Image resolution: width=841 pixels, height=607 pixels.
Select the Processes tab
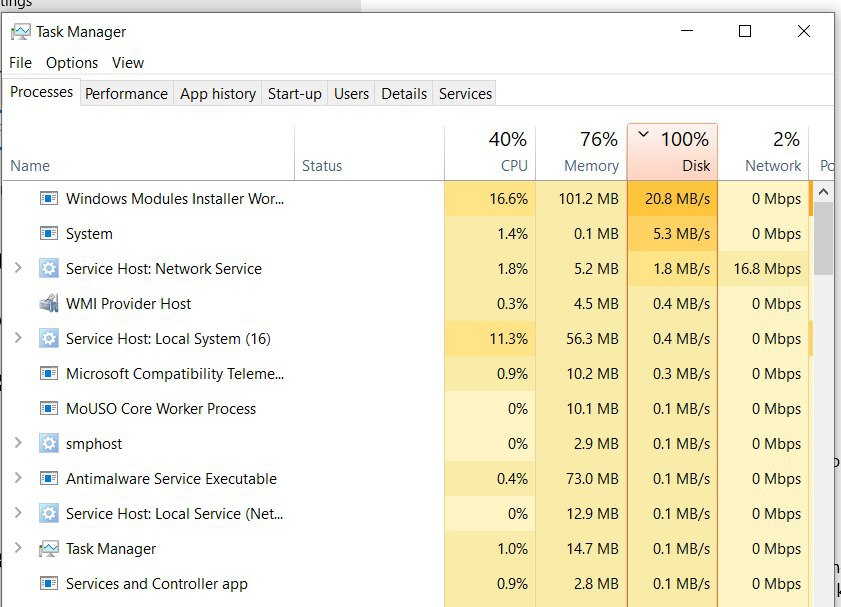(41, 92)
